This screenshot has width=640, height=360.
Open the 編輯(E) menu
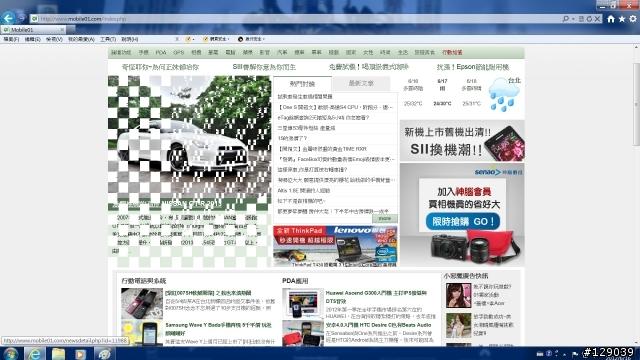(x=33, y=39)
